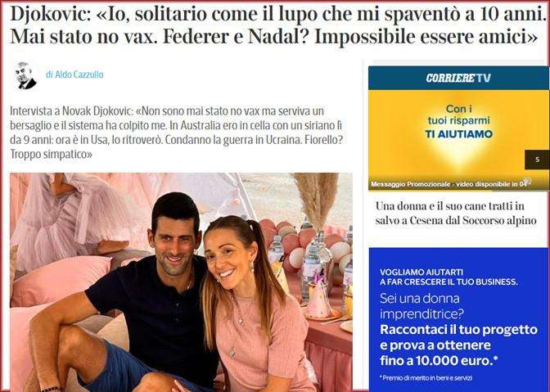
Task: Click the 'Premio di merito' footnote text
Action: point(426,377)
